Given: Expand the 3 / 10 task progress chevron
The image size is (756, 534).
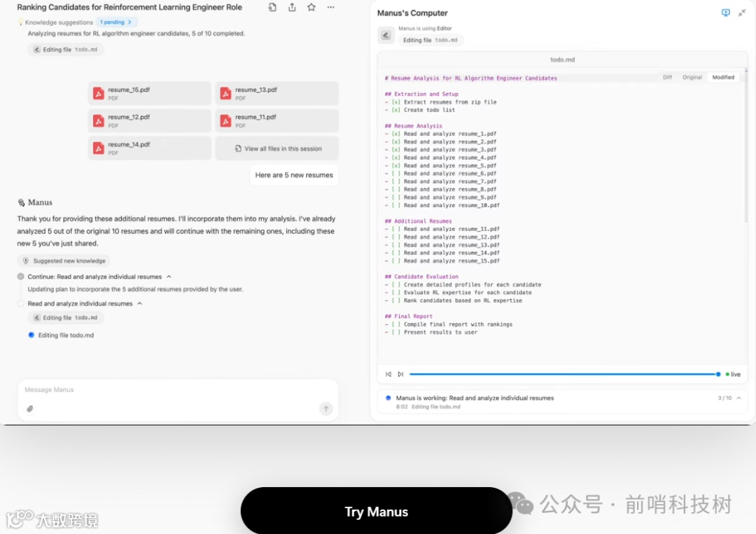Looking at the screenshot, I should coord(738,398).
